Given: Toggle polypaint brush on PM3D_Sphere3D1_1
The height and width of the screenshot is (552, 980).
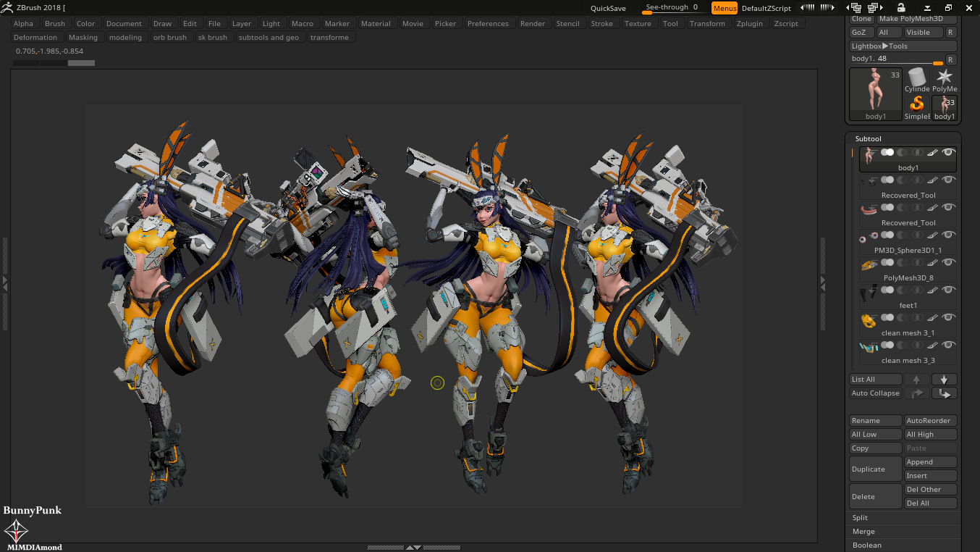Looking at the screenshot, I should tap(933, 235).
